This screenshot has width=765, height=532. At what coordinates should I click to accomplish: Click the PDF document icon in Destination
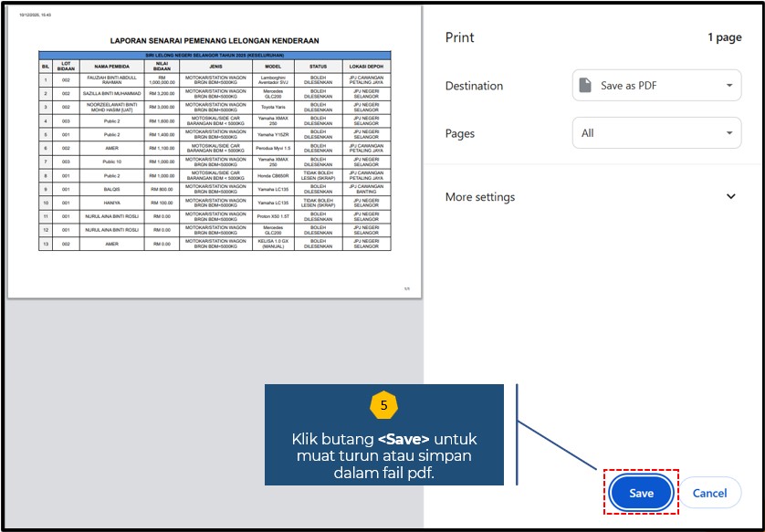tap(585, 86)
